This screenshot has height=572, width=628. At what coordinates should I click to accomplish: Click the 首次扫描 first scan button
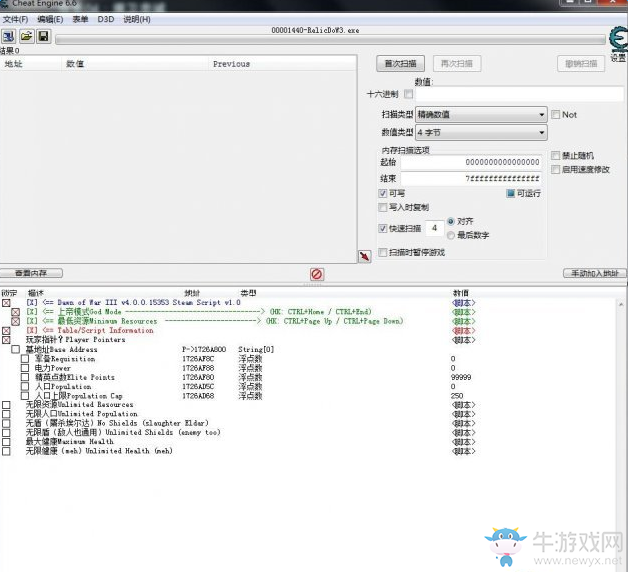tap(400, 64)
